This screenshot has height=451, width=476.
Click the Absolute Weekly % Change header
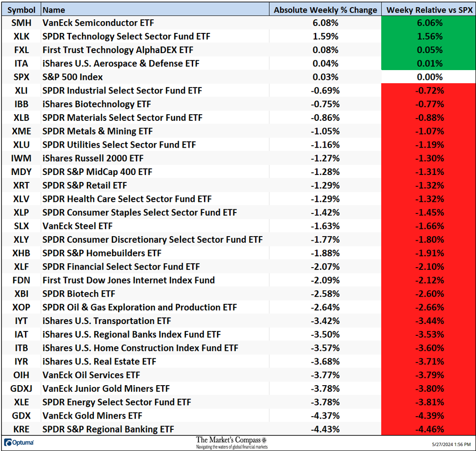(325, 10)
